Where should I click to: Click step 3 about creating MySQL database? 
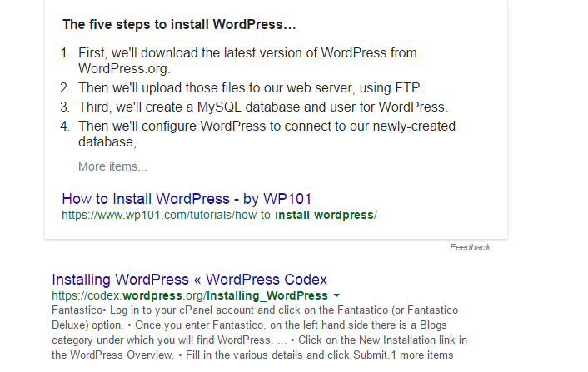tap(263, 107)
